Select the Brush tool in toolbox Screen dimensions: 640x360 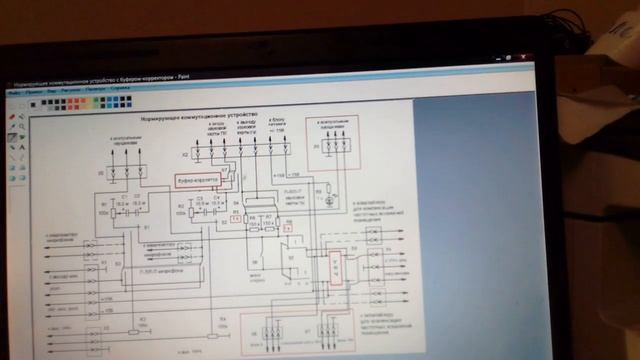[x=22, y=137]
